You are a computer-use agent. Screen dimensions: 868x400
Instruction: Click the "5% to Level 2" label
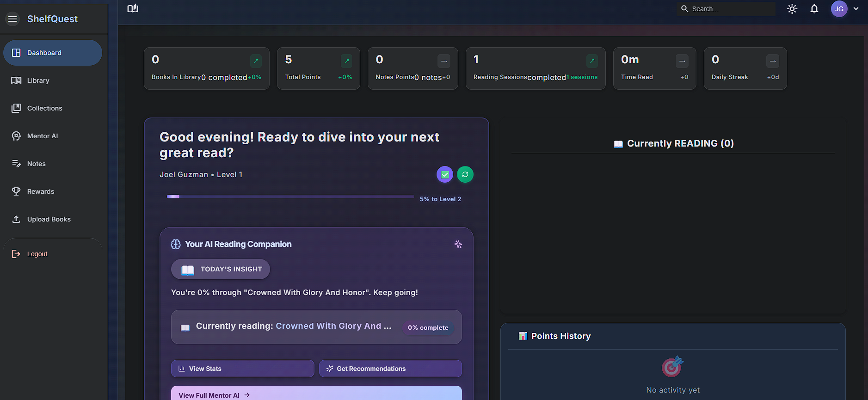pos(440,199)
